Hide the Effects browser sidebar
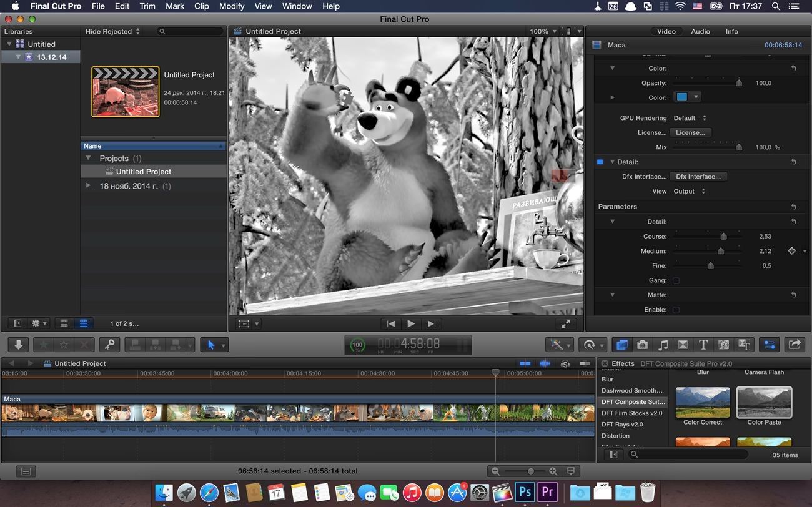The height and width of the screenshot is (507, 812). click(x=613, y=455)
